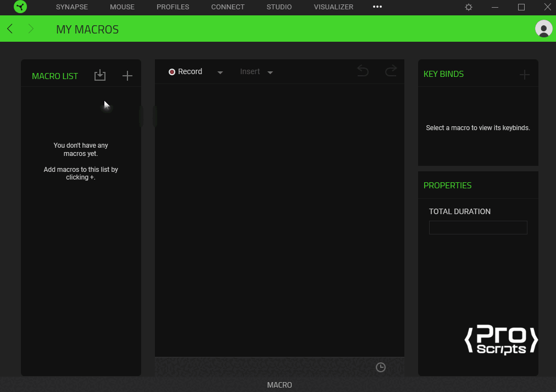This screenshot has width=556, height=392.
Task: Open the STUDIO menu item
Action: coord(279,7)
